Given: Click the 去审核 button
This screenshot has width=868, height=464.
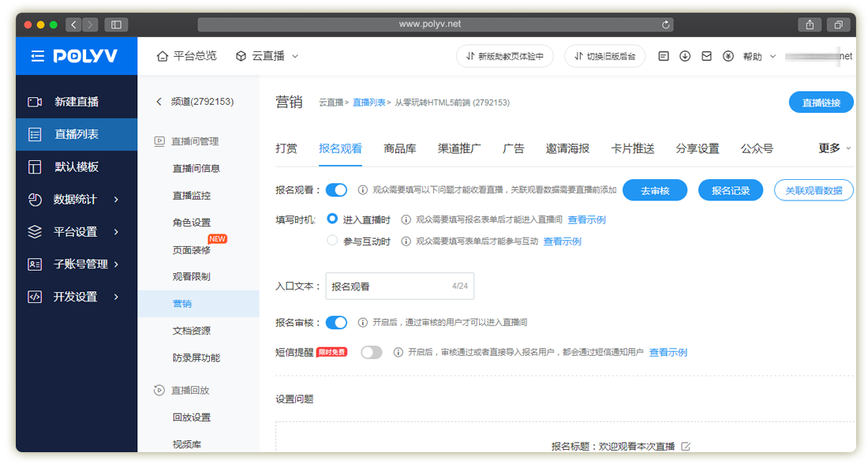Looking at the screenshot, I should click(x=655, y=190).
